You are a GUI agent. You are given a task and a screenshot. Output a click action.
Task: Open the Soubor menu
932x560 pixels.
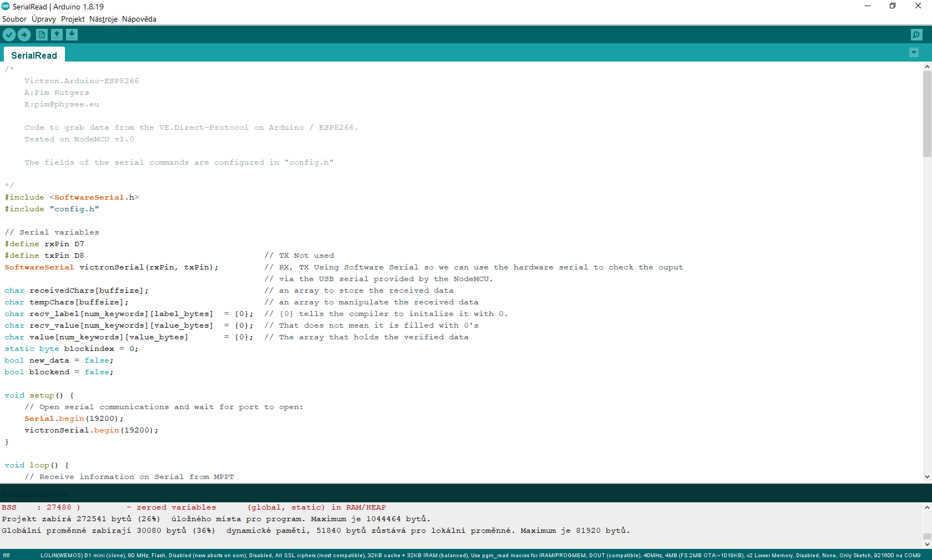(14, 19)
